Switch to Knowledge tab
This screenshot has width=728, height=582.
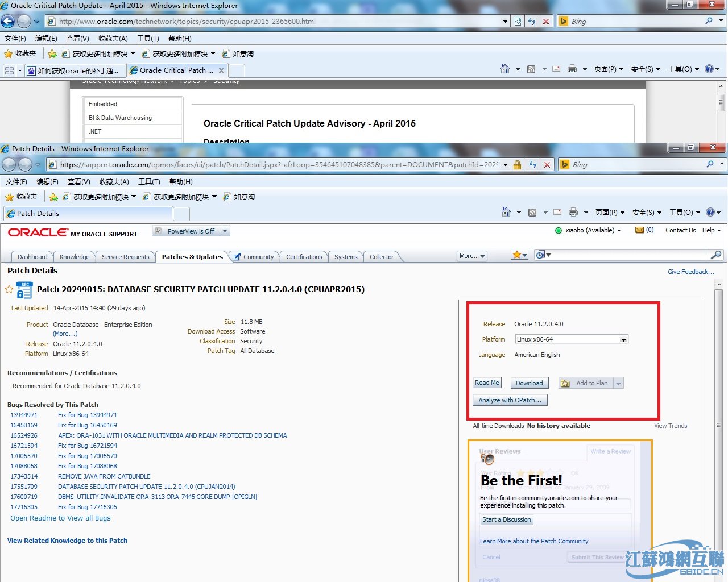point(75,257)
